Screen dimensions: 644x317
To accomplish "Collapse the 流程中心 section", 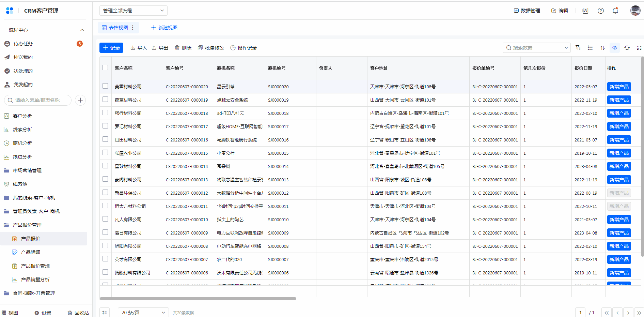I will point(82,30).
